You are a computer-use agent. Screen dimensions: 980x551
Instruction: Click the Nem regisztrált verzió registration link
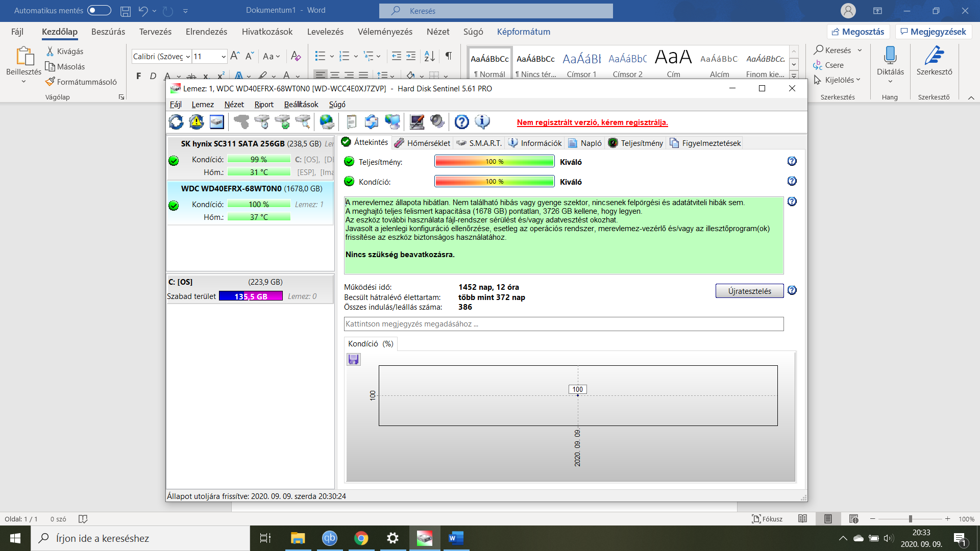click(x=592, y=122)
